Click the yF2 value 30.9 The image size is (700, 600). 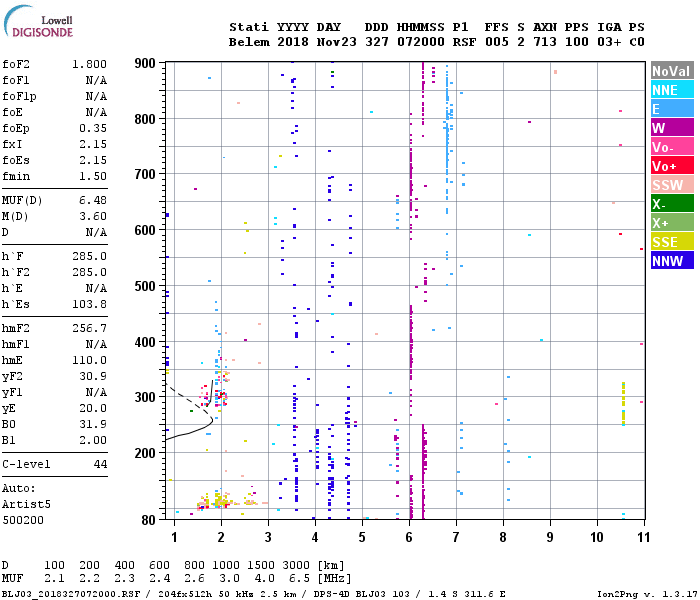coord(93,376)
